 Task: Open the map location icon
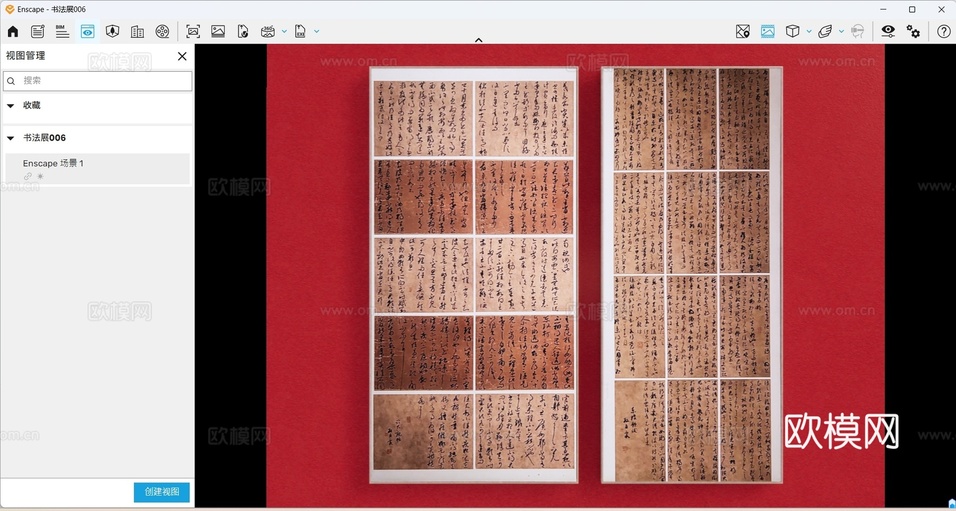coord(743,32)
